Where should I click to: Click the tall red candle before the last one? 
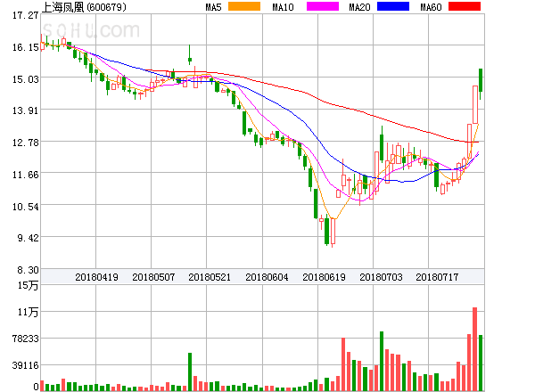click(475, 104)
